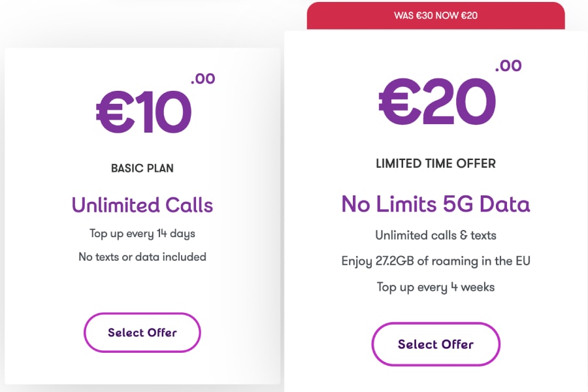
Task: Click the BASIC PLAN label
Action: click(x=142, y=168)
